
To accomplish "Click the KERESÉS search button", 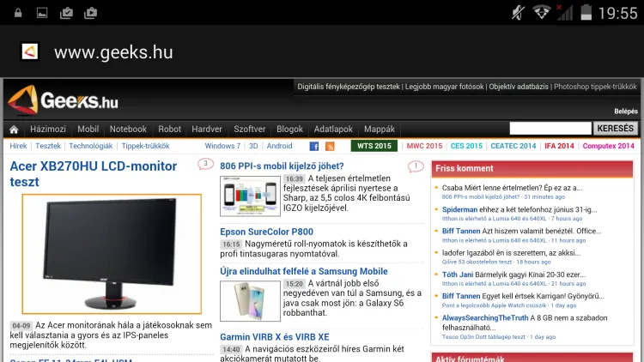I will [x=616, y=129].
